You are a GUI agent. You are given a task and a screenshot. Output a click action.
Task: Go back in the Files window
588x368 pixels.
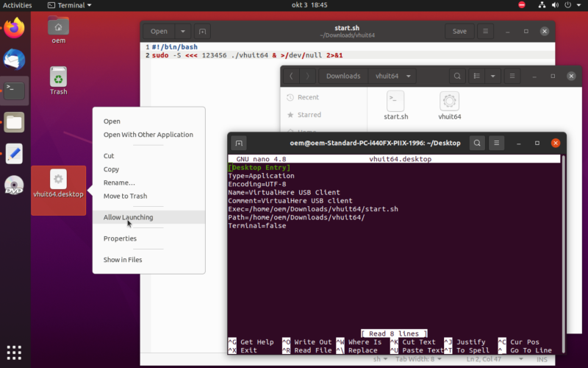(291, 77)
